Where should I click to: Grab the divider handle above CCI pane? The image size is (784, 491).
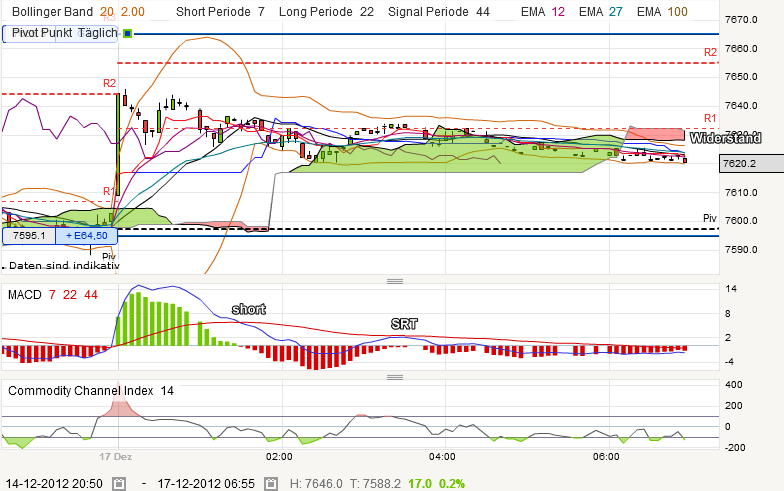click(395, 378)
